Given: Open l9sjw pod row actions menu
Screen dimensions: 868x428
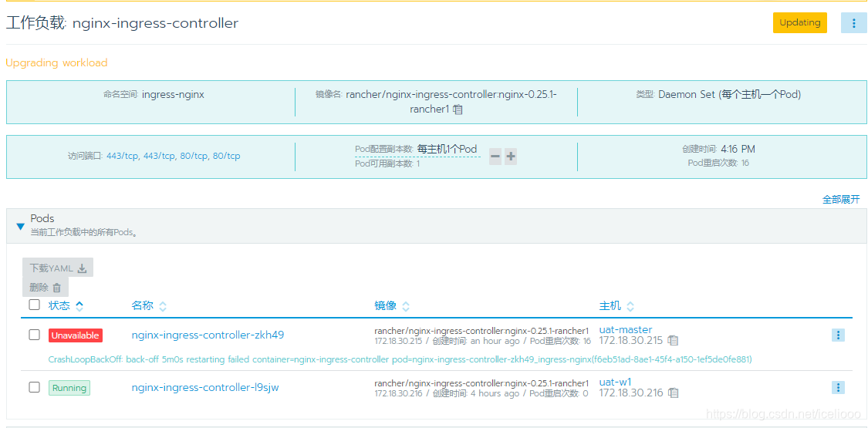Looking at the screenshot, I should pos(838,388).
